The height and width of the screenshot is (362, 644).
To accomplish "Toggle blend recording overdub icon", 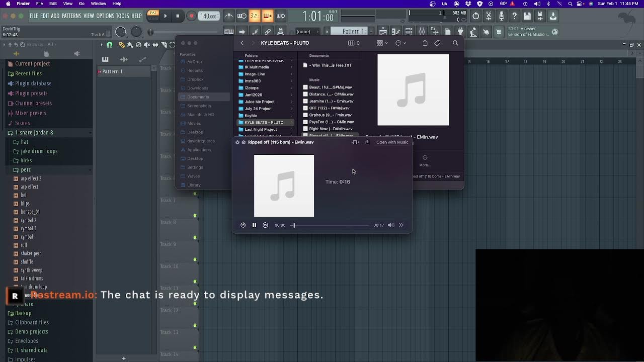I will [268, 16].
